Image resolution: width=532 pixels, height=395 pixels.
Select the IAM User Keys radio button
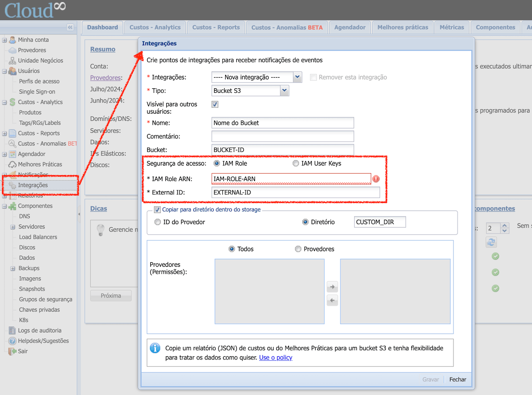[296, 163]
